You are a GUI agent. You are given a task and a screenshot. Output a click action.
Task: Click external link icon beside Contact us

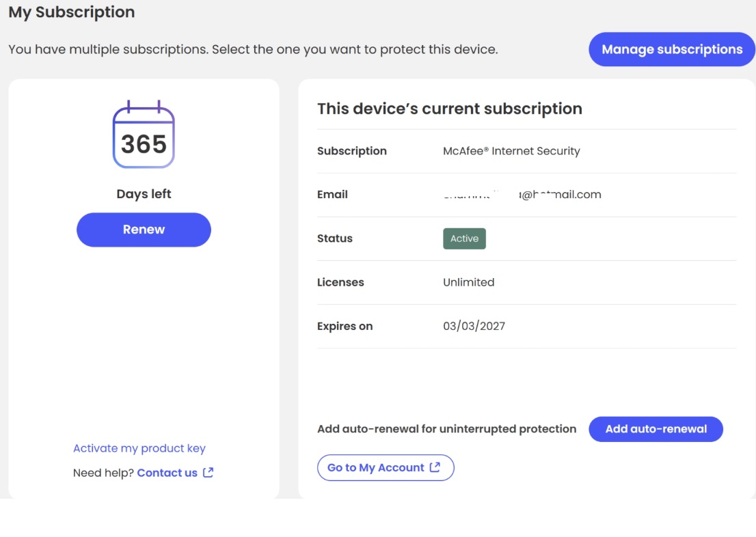[x=208, y=472]
